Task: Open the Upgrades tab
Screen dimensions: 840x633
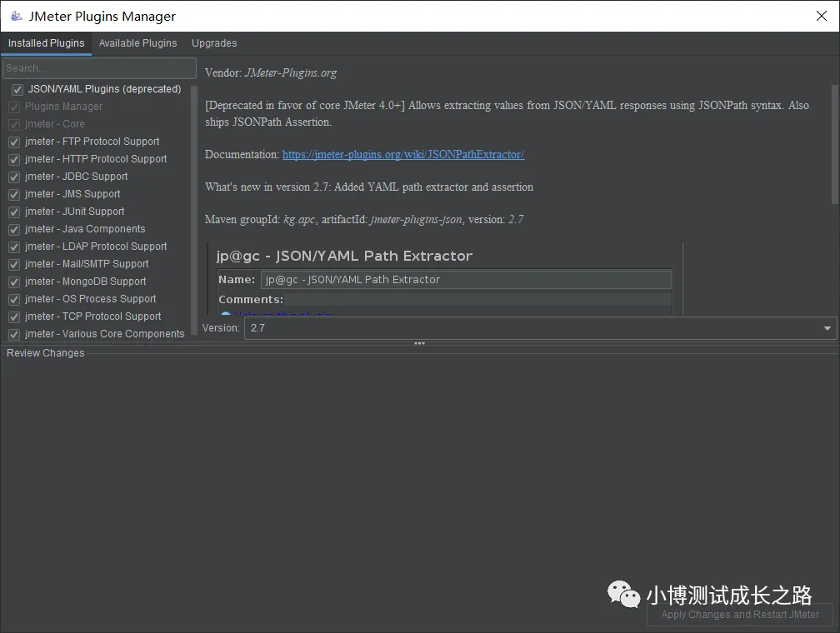Action: click(214, 43)
